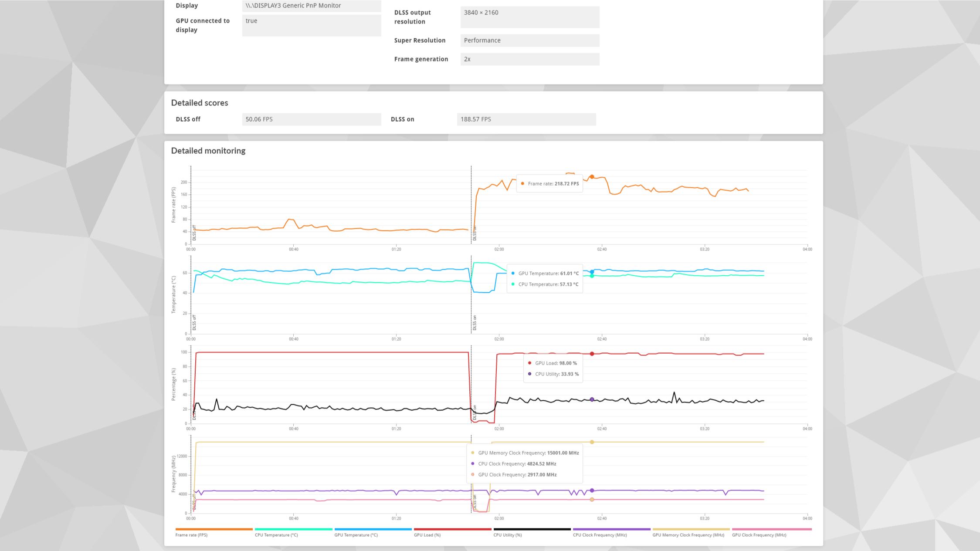Toggle GPU Clock Frequency (MHz) legend item
Image resolution: width=980 pixels, height=551 pixels.
(759, 534)
